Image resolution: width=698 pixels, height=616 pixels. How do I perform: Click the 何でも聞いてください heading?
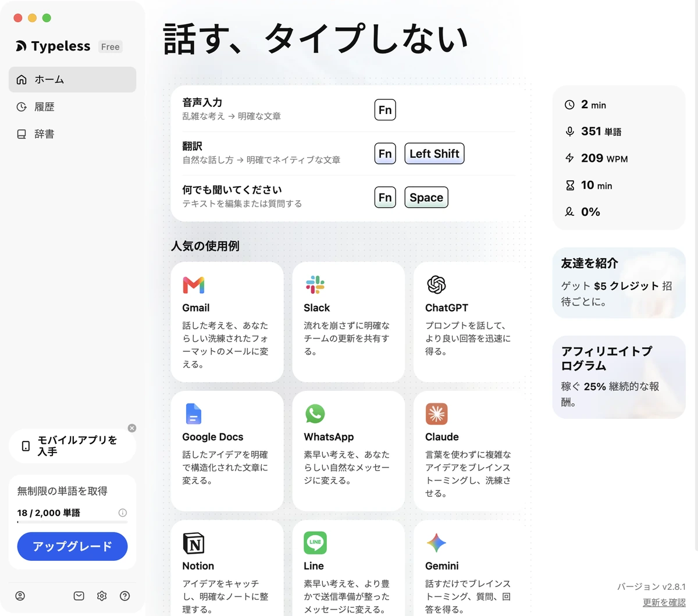(232, 190)
